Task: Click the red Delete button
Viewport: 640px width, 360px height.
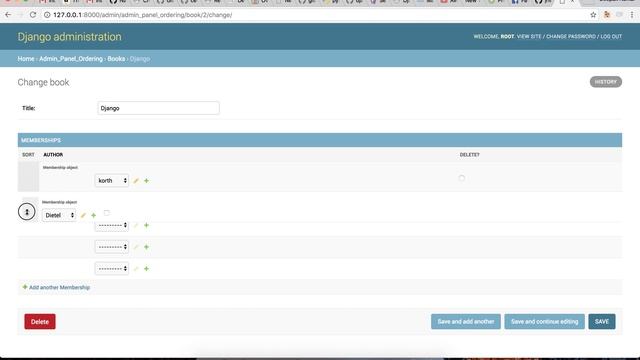Action: [40, 322]
